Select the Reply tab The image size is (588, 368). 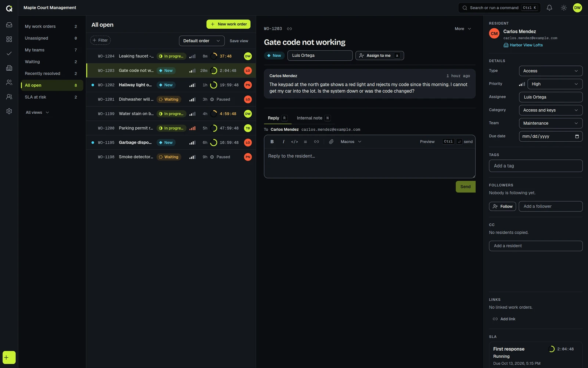[277, 118]
